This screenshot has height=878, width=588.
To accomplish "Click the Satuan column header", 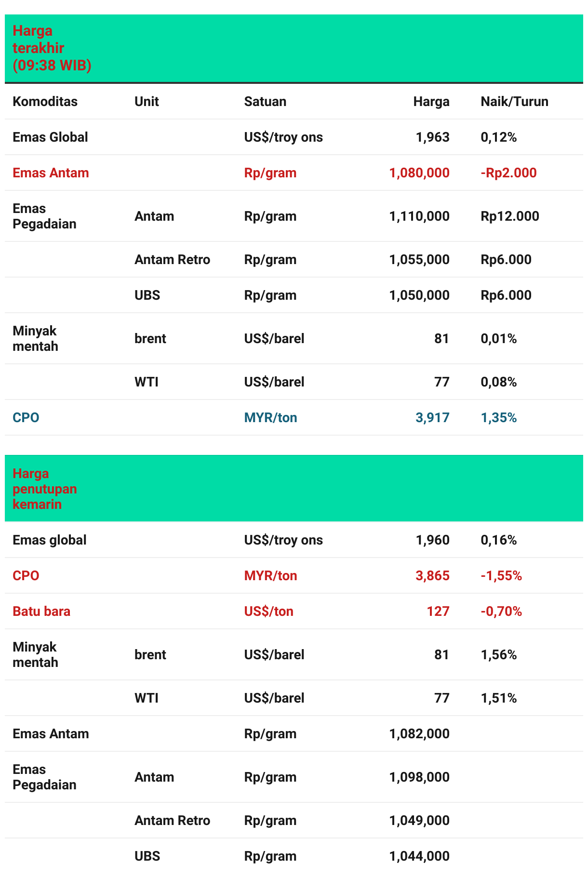I will point(265,102).
